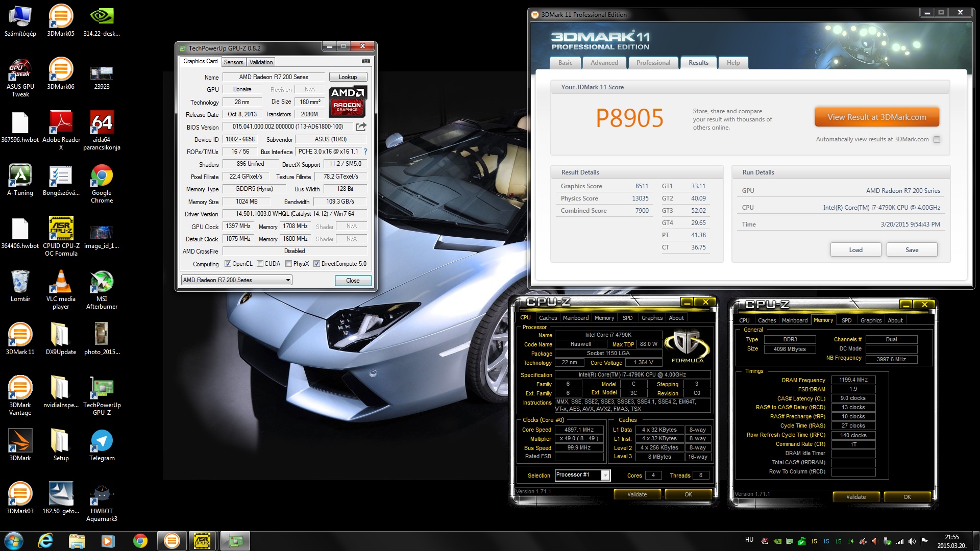Expand the Processor #1 selection dropdown
Screen dimensions: 980x551
(605, 475)
